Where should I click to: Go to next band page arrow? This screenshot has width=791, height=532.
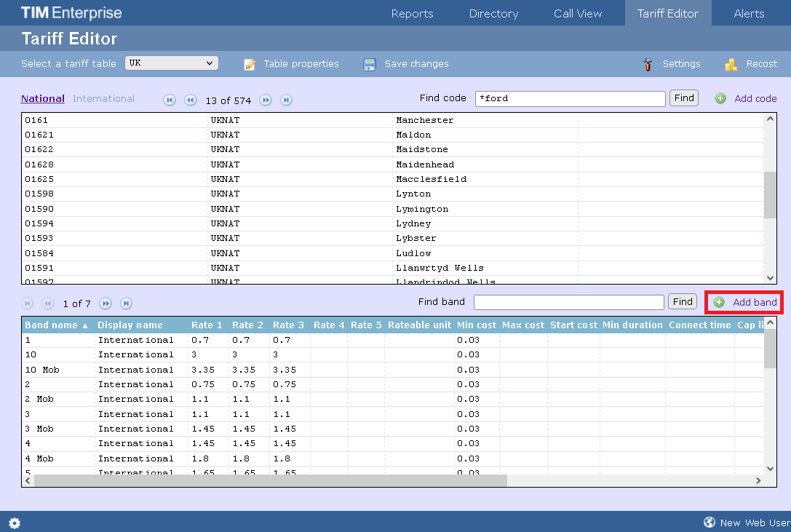coord(106,303)
